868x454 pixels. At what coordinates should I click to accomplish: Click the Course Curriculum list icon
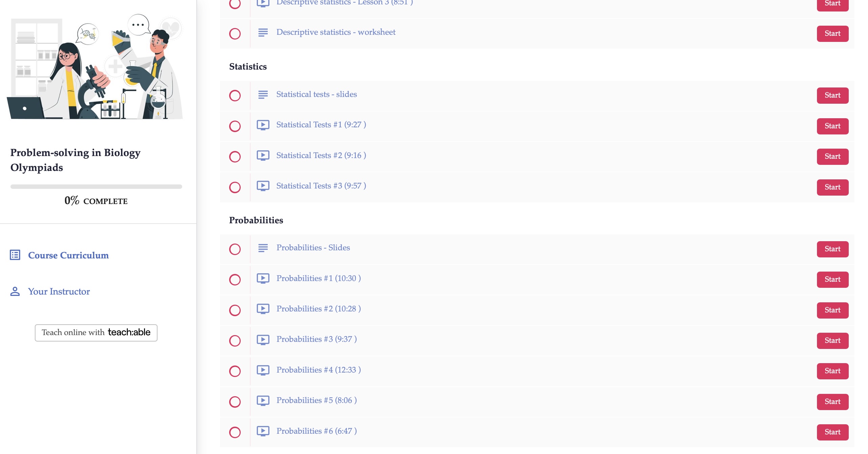pos(15,255)
